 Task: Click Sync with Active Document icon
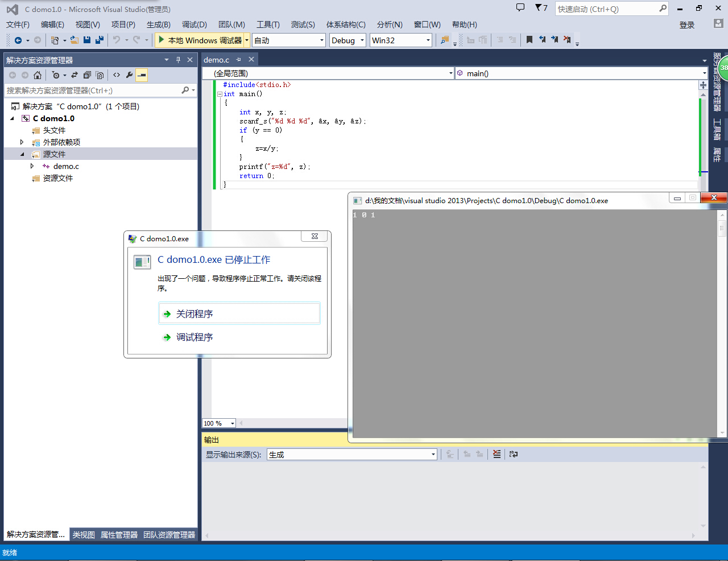(x=75, y=75)
